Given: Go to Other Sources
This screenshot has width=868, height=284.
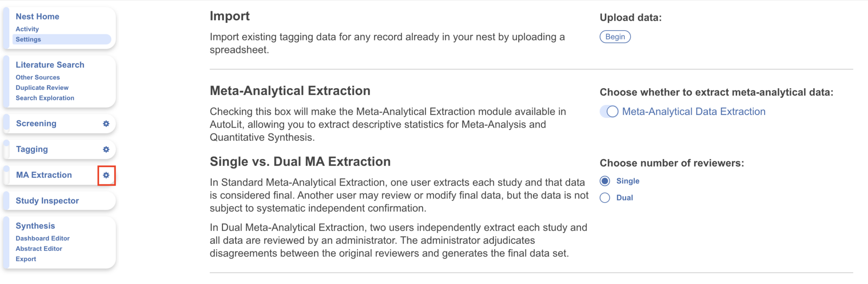Looking at the screenshot, I should (37, 77).
